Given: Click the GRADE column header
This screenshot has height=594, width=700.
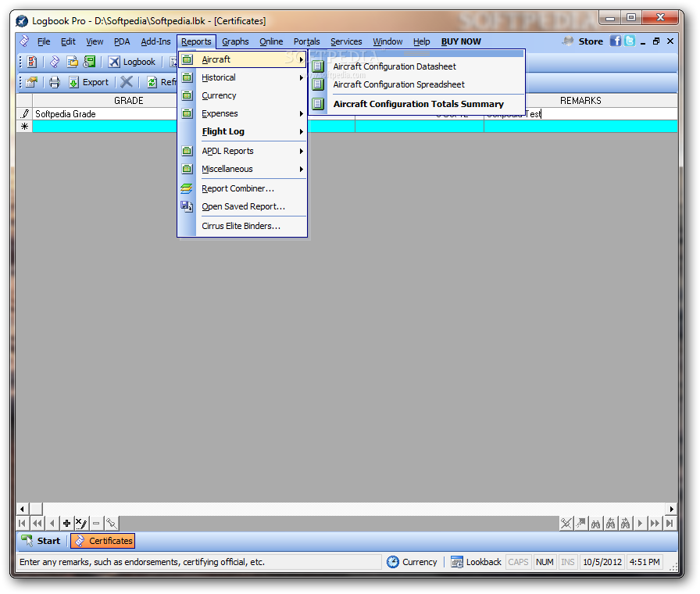Looking at the screenshot, I should 129,101.
